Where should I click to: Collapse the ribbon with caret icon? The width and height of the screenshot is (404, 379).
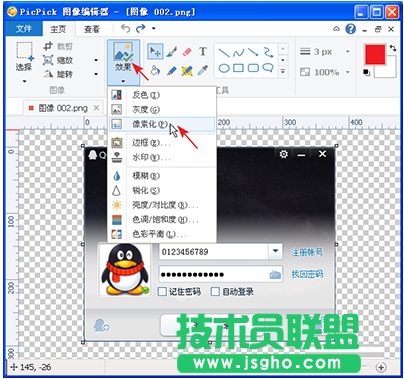click(x=336, y=29)
